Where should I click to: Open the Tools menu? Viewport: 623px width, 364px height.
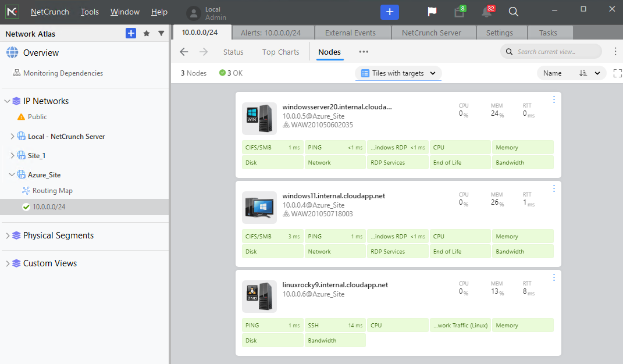coord(90,12)
